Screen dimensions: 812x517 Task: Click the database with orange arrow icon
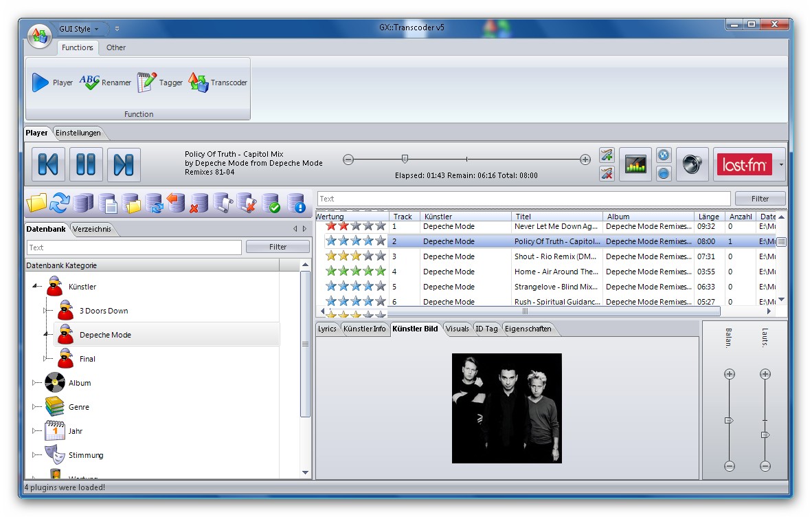coord(176,203)
